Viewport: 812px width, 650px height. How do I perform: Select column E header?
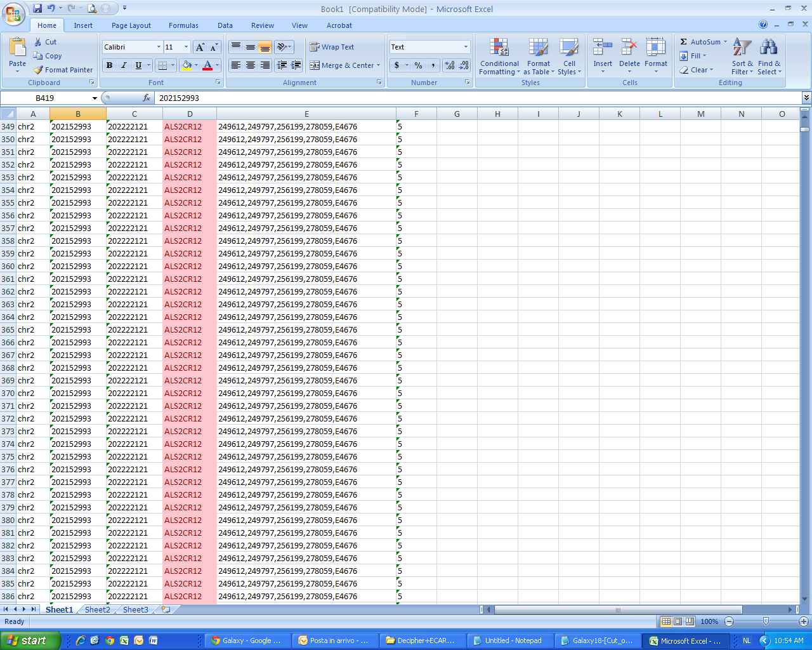[306, 114]
